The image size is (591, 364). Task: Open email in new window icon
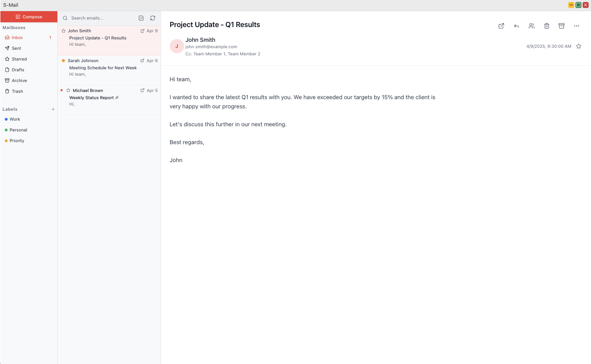click(x=501, y=26)
